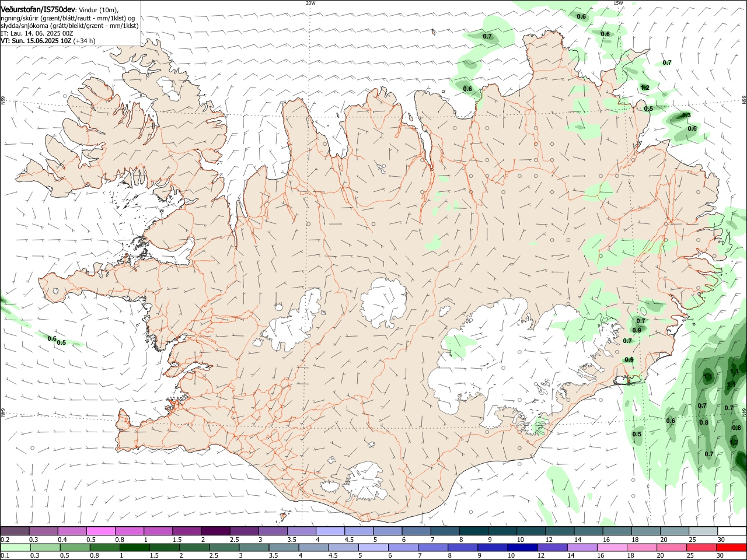Click the 'slydda/snjókoma' legend description line
The height and width of the screenshot is (560, 747).
[69, 26]
